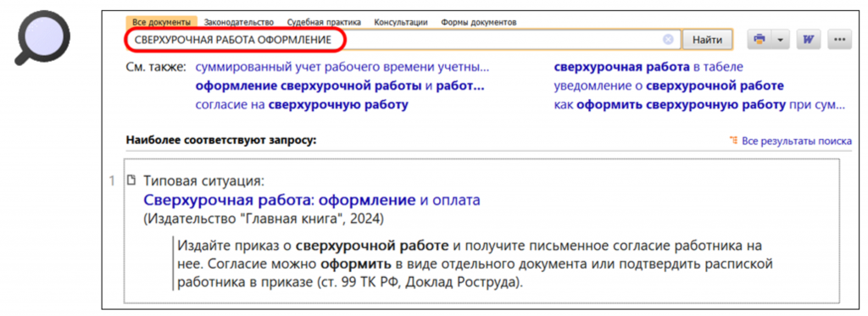
Task: Open suggestion согласие на сверхурочную работу
Action: point(302,105)
